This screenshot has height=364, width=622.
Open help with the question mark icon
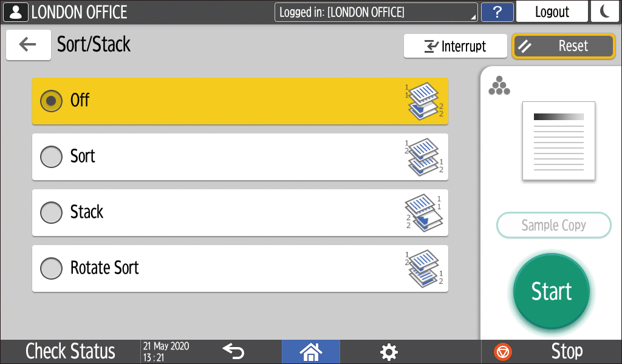pos(497,12)
